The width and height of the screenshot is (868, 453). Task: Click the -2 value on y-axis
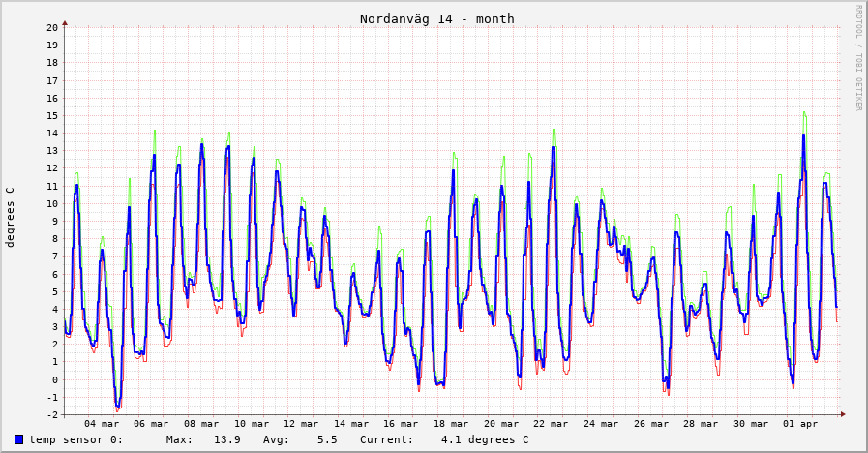click(x=52, y=414)
